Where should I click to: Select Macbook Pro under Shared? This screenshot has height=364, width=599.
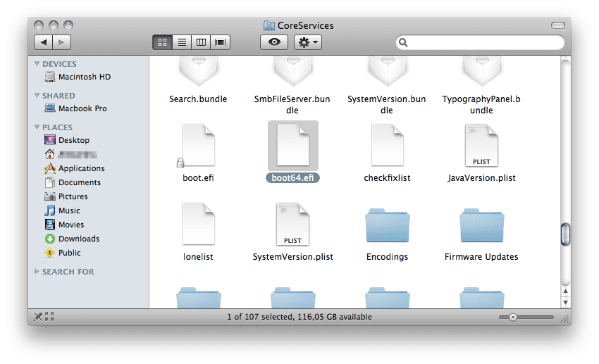click(75, 108)
